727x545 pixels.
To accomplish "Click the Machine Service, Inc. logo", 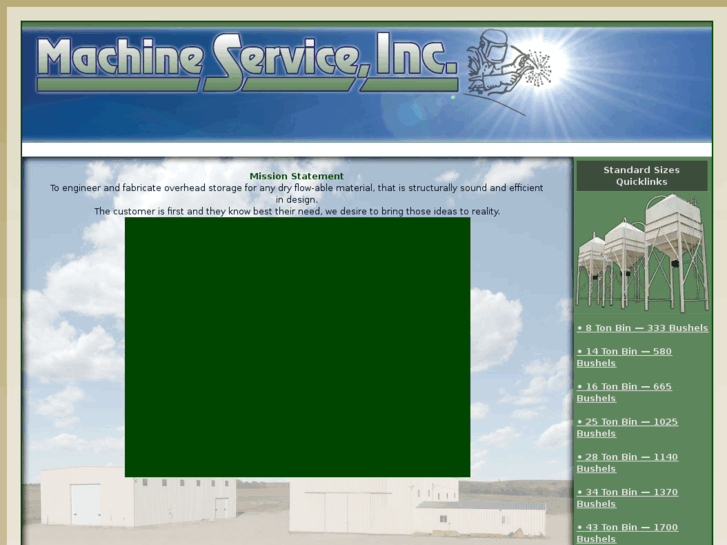I will (247, 62).
